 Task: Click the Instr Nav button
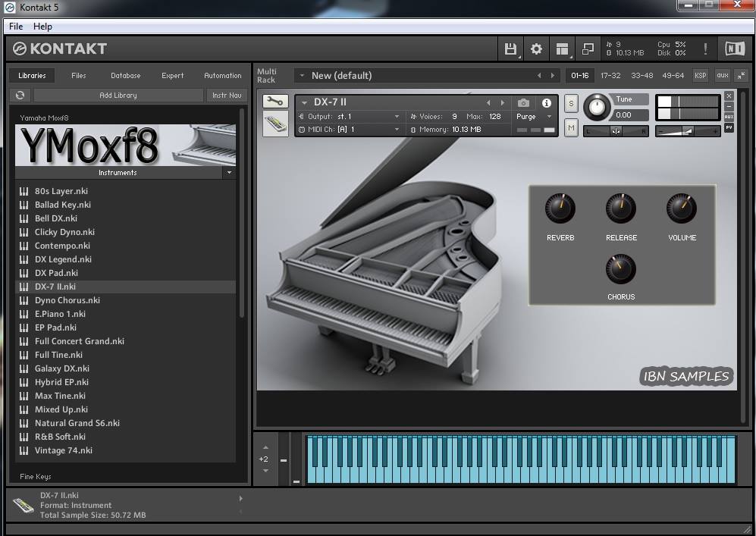click(227, 95)
